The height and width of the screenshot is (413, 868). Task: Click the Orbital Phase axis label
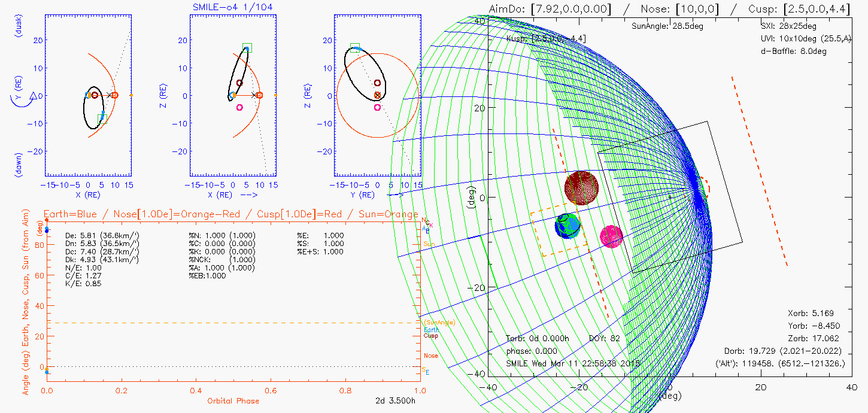(x=233, y=400)
